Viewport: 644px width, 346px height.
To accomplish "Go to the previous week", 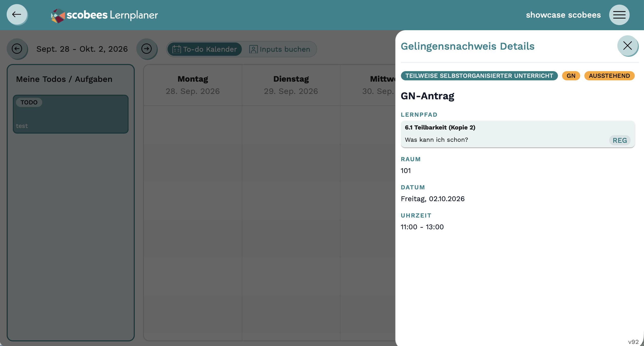I will coord(17,49).
